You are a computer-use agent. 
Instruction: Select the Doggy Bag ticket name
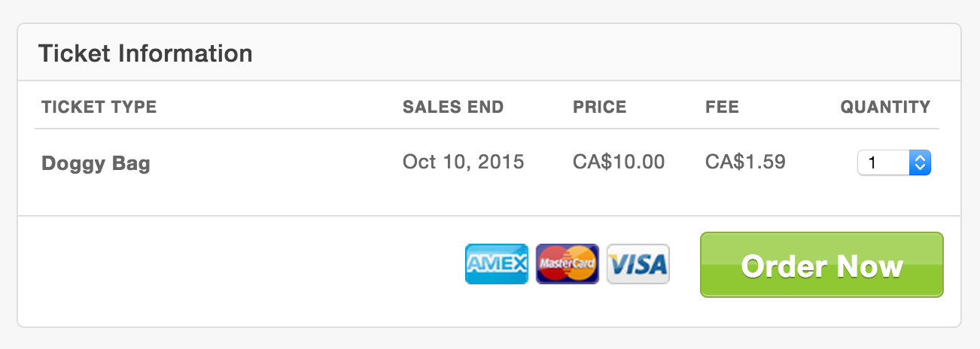pos(96,163)
